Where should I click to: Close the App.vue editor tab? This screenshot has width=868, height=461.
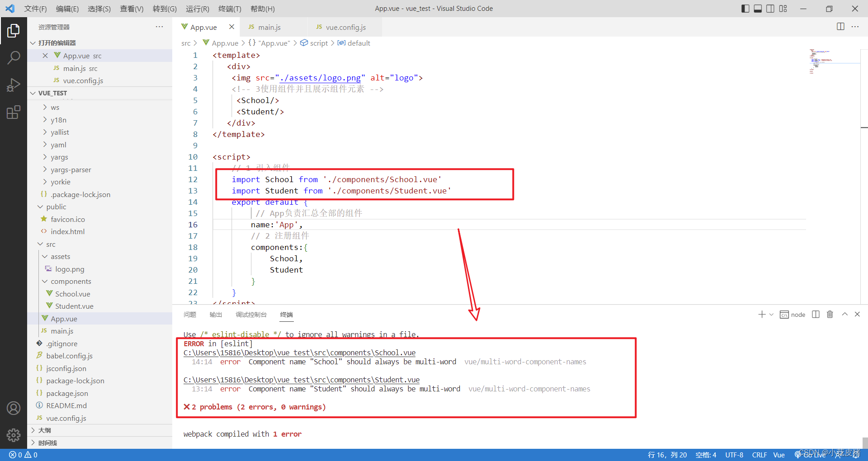tap(231, 27)
